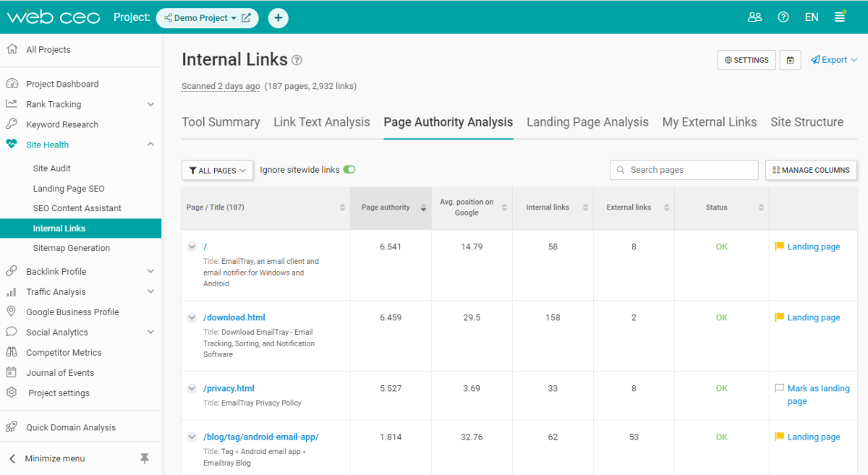The width and height of the screenshot is (868, 475).
Task: Add a new project with the plus icon
Action: coord(278,17)
